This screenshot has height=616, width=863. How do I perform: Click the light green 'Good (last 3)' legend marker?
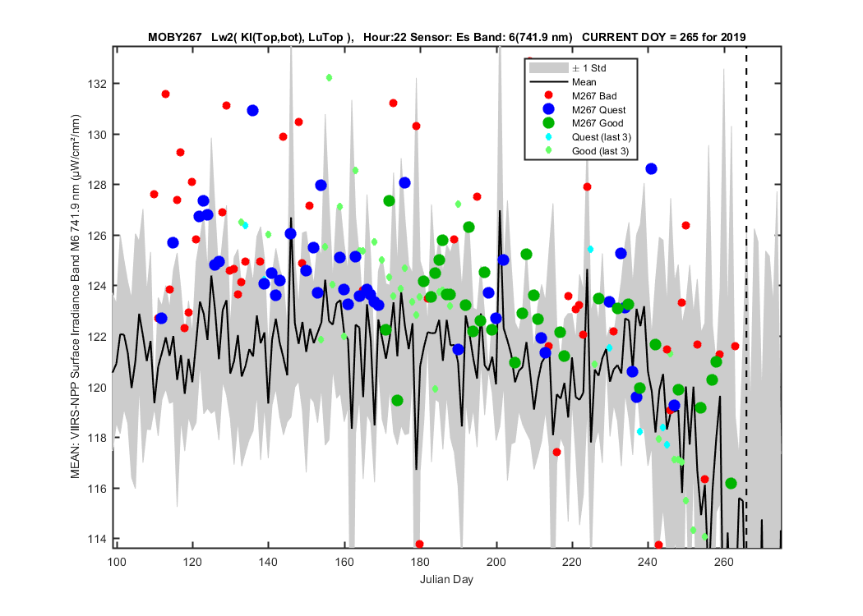pyautogui.click(x=548, y=150)
